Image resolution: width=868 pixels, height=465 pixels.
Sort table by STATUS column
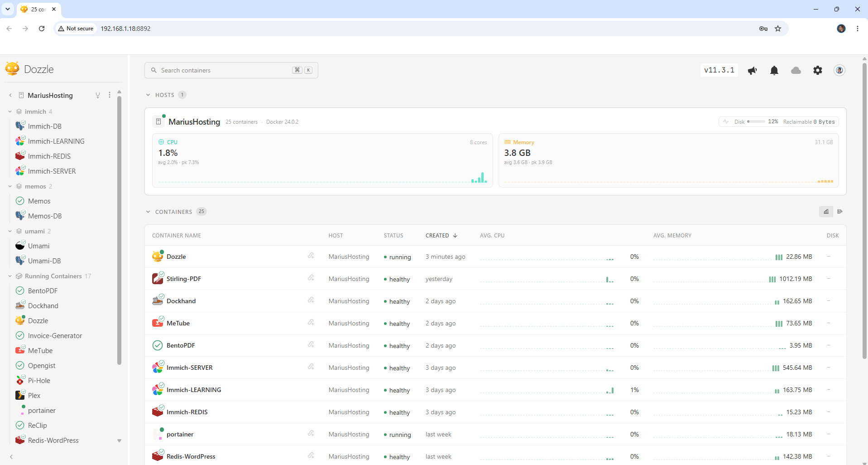393,236
